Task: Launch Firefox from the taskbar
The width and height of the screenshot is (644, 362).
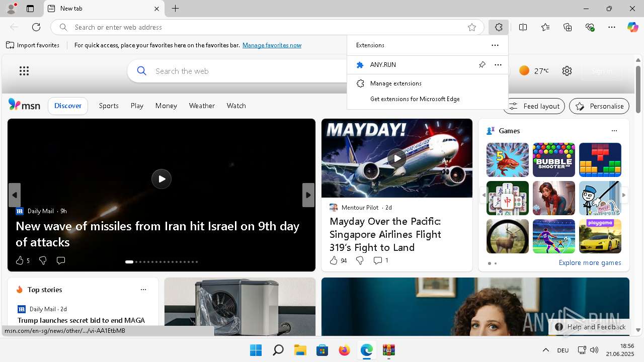Action: pos(344,350)
